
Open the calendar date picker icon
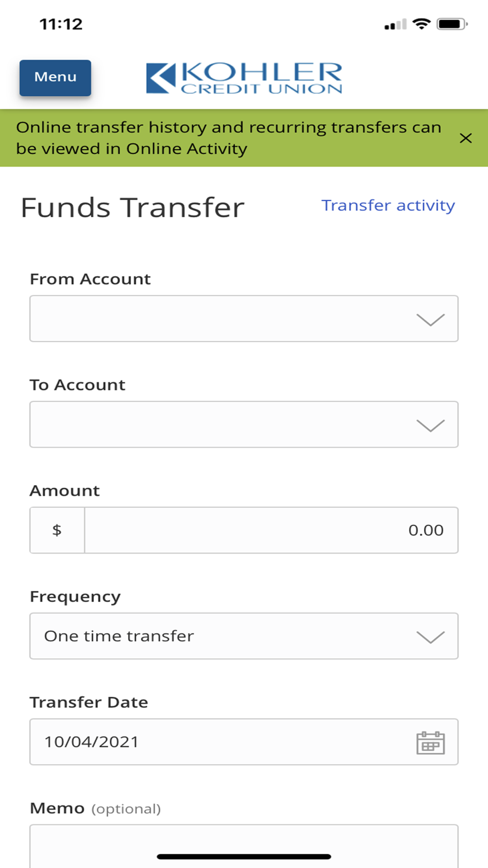[430, 743]
